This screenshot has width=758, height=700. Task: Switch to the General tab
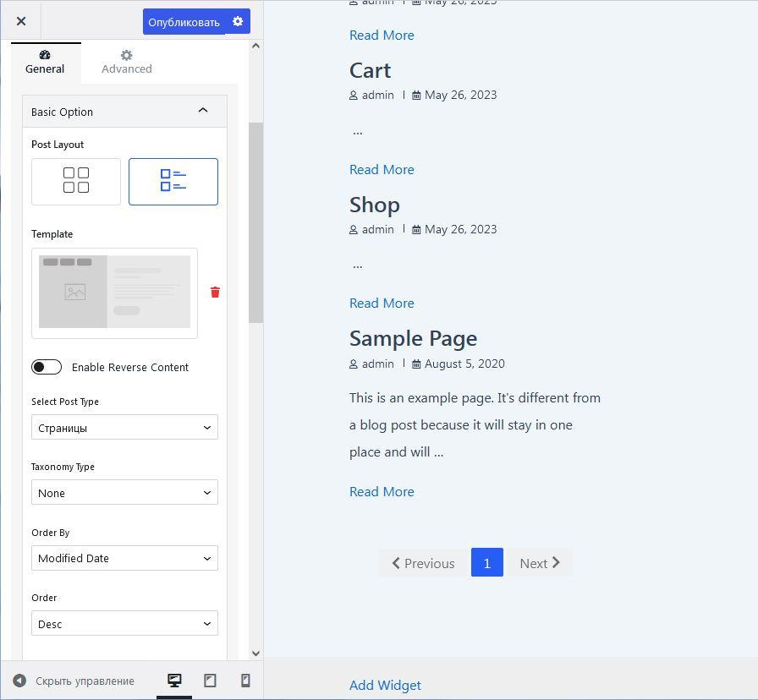click(45, 63)
